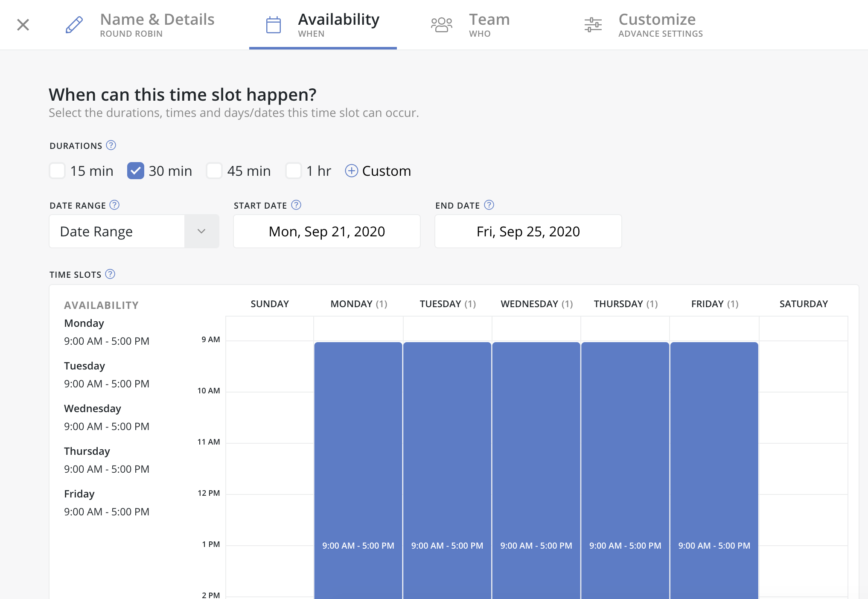
Task: Click the End Date input field
Action: tap(527, 231)
